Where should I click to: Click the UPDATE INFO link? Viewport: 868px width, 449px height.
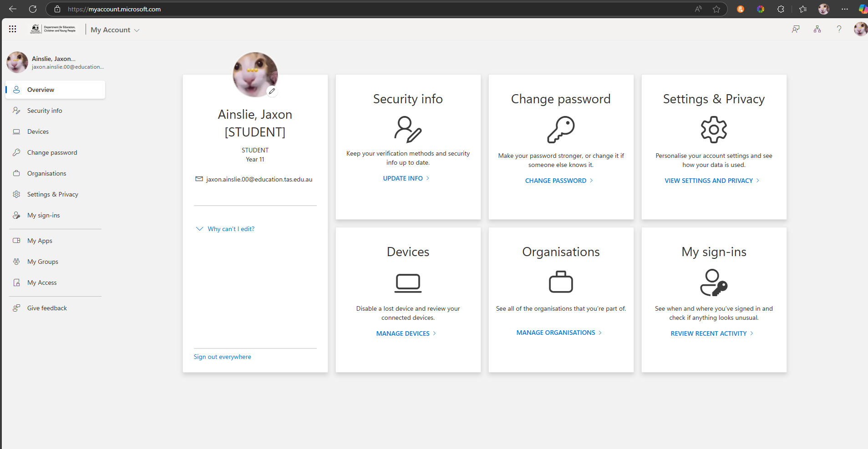coord(406,178)
